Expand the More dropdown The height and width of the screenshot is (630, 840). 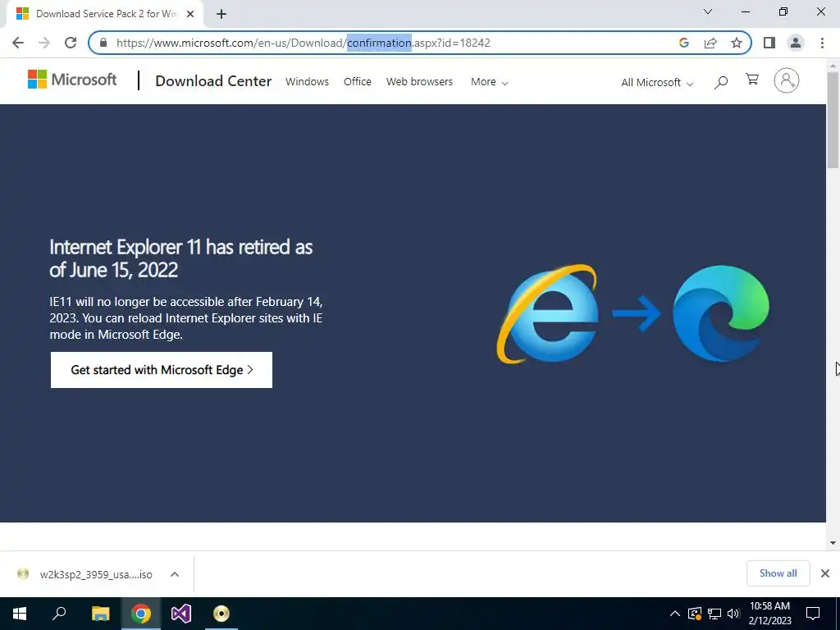tap(489, 82)
